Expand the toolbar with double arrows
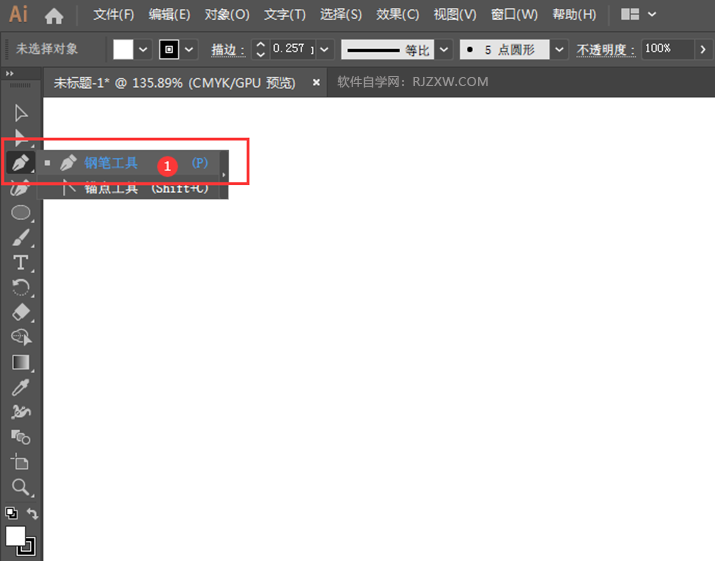 (x=10, y=73)
